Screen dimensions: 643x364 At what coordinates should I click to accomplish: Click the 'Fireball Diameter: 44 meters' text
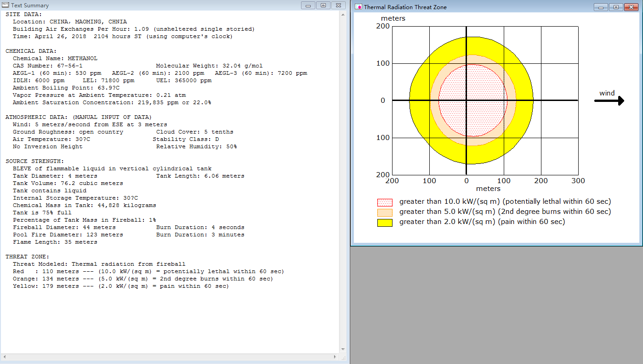64,227
